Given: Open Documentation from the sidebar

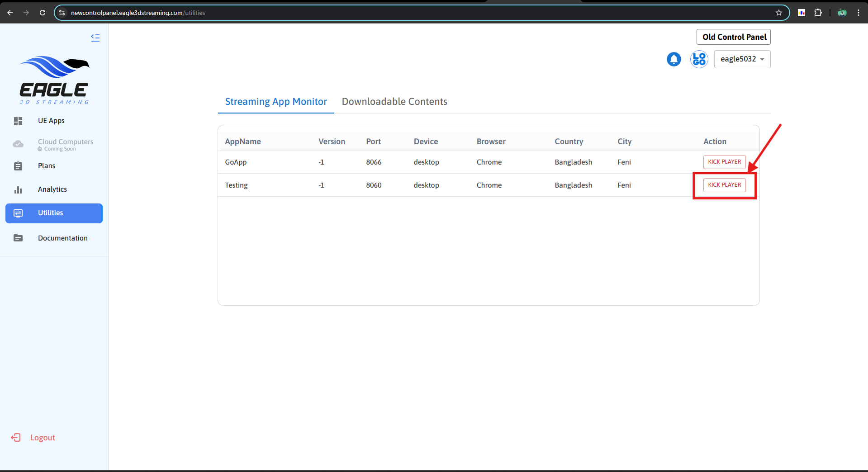Looking at the screenshot, I should click(62, 238).
